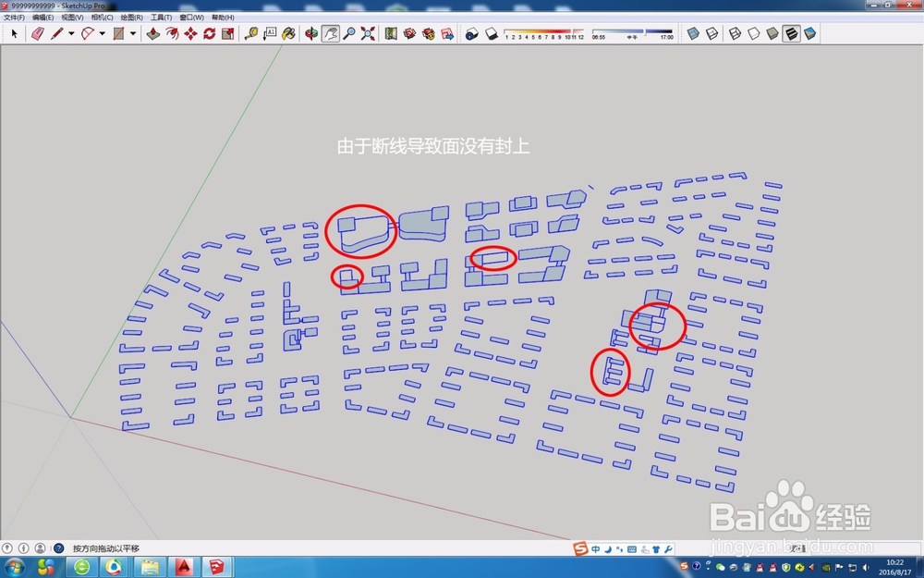
Task: Click the shadow settings dialog button
Action: (471, 33)
